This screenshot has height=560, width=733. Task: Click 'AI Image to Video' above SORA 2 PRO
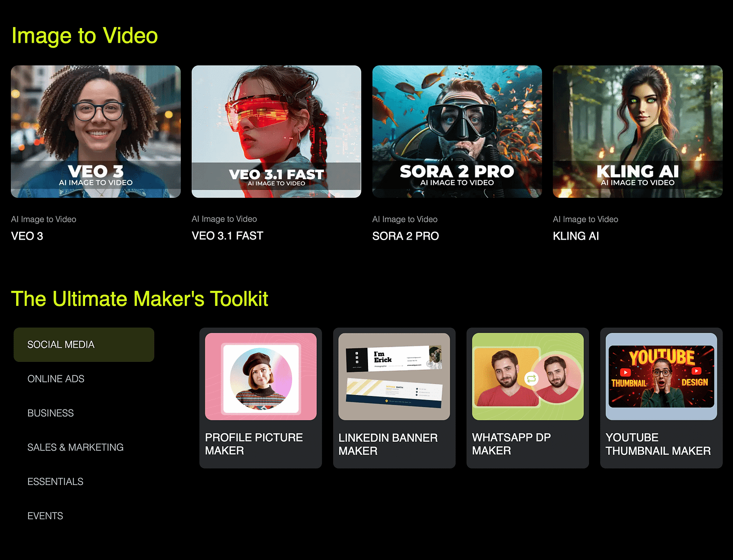405,219
